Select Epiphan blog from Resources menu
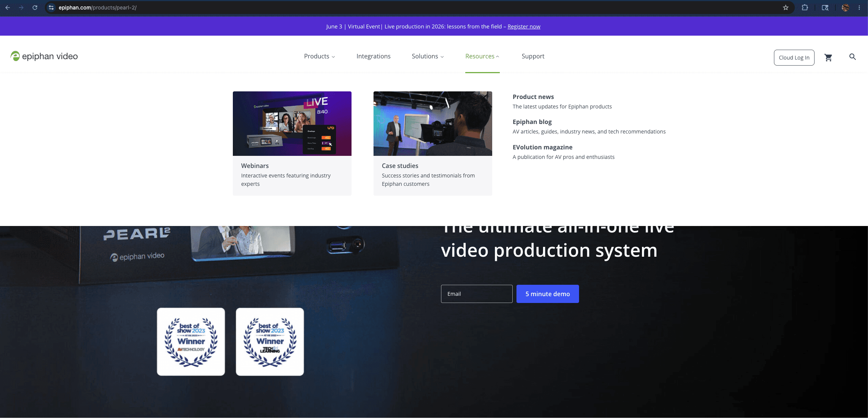Viewport: 868px width, 419px height. click(532, 122)
